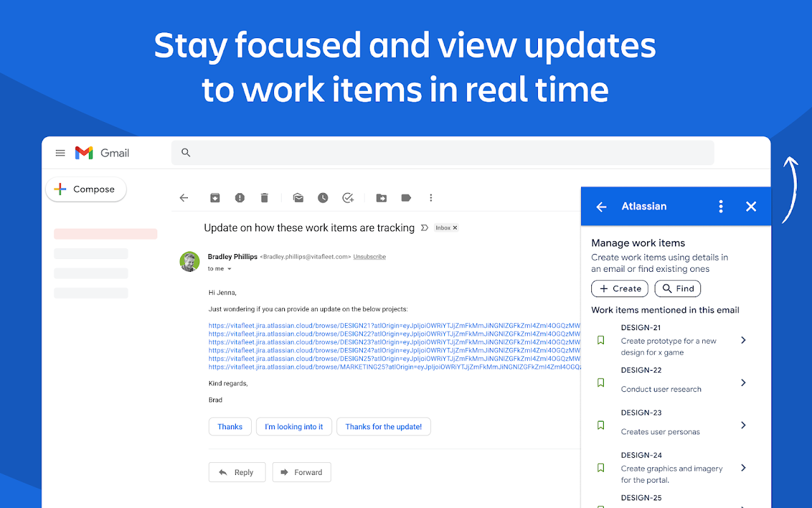Image resolution: width=812 pixels, height=508 pixels.
Task: Forward this email
Action: point(302,472)
